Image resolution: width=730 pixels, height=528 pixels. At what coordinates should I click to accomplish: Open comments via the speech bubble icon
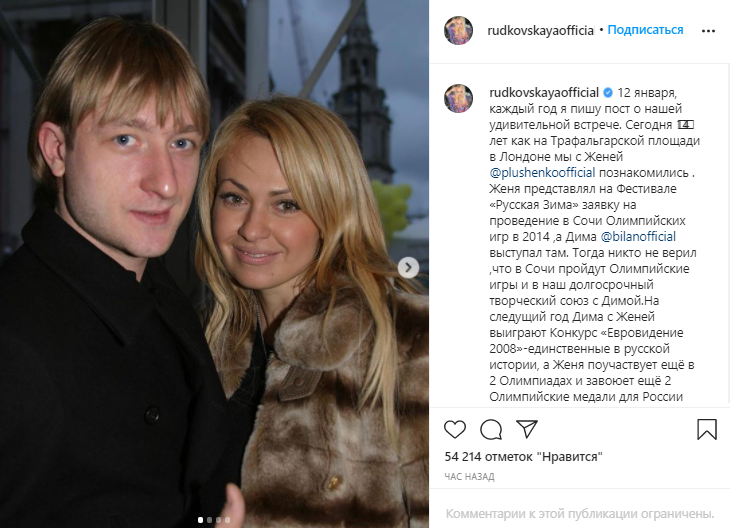click(491, 429)
